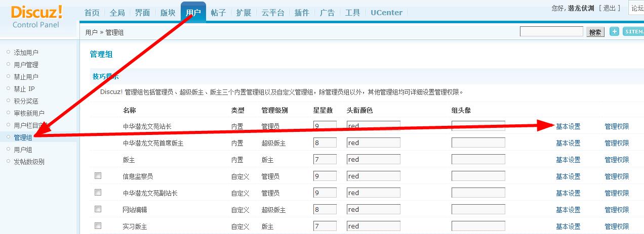Click the search text box
The image size is (644, 234).
point(551,32)
